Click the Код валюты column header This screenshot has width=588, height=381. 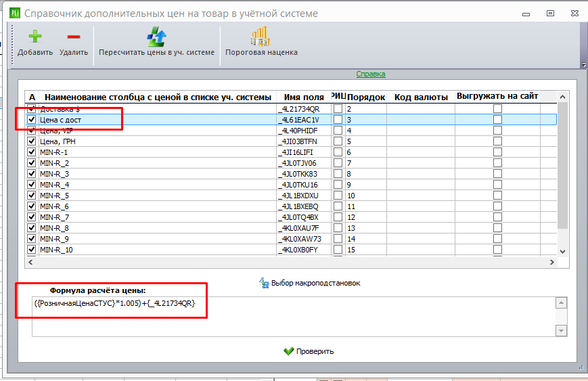click(421, 97)
